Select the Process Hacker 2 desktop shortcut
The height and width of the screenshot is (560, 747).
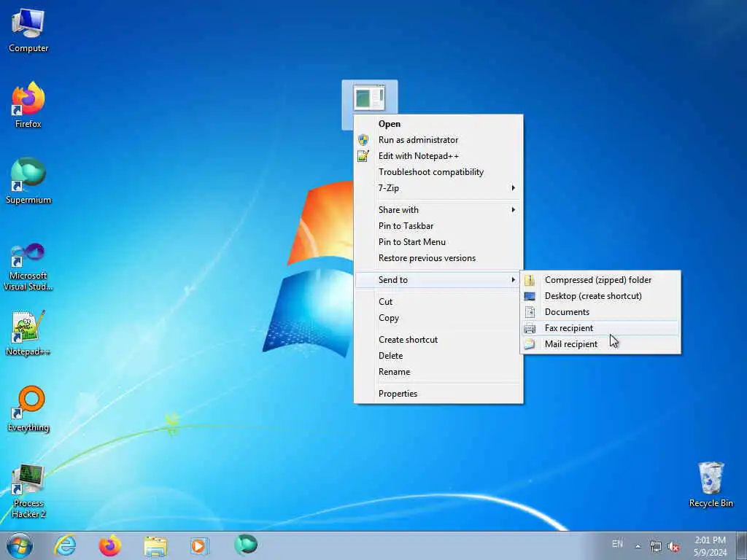[x=28, y=491]
